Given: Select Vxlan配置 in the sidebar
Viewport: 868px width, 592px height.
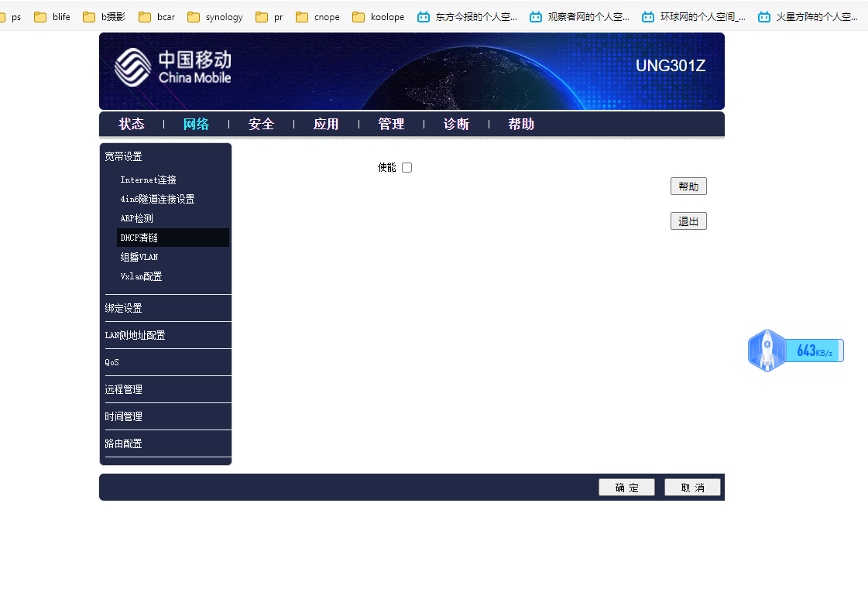Looking at the screenshot, I should point(141,276).
